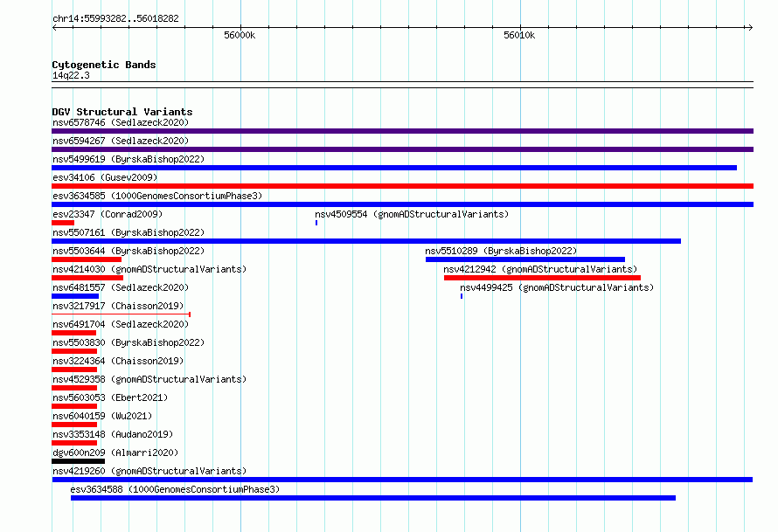Click the 56010k ruler label
778x532 pixels.
(x=519, y=35)
